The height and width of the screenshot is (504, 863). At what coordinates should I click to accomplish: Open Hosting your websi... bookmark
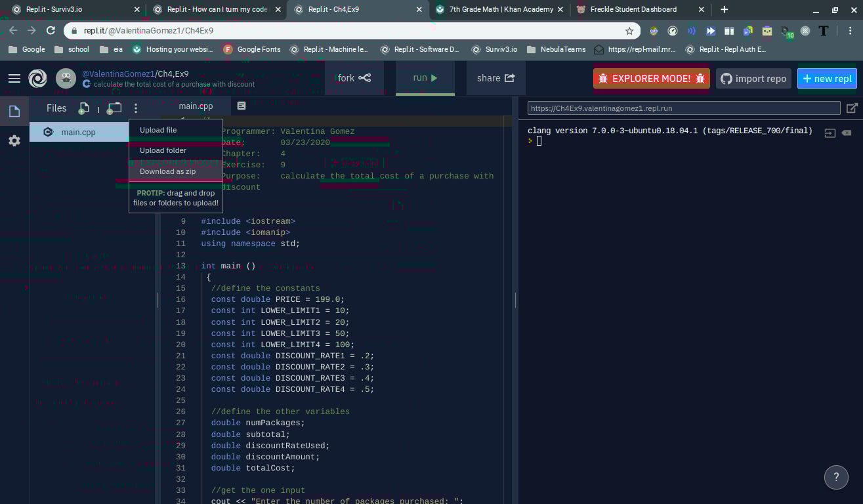pyautogui.click(x=173, y=49)
